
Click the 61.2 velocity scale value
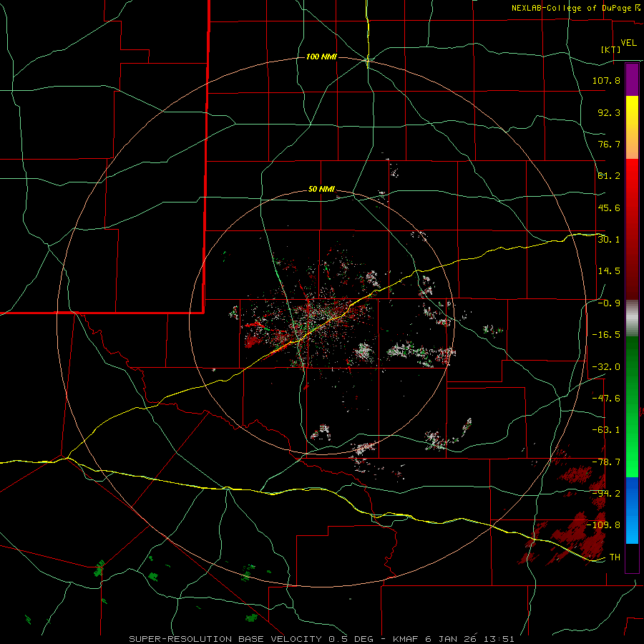609,176
